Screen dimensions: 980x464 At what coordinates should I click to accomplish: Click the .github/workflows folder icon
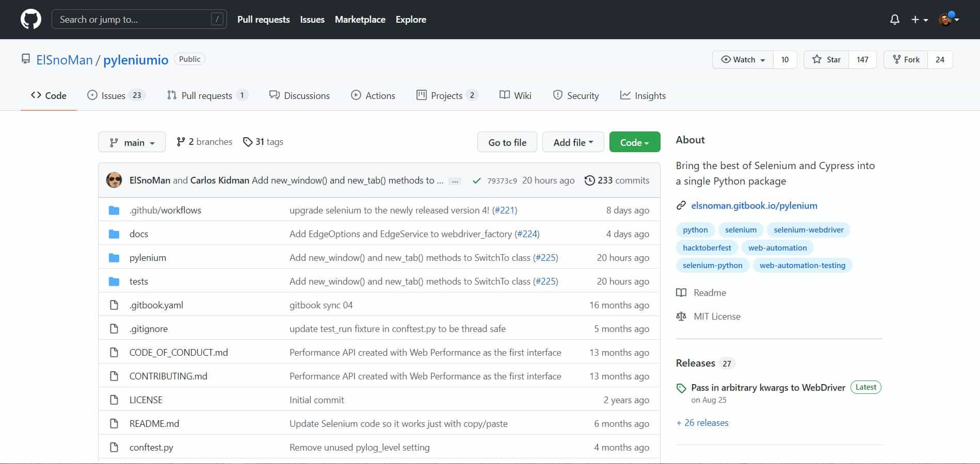click(114, 210)
